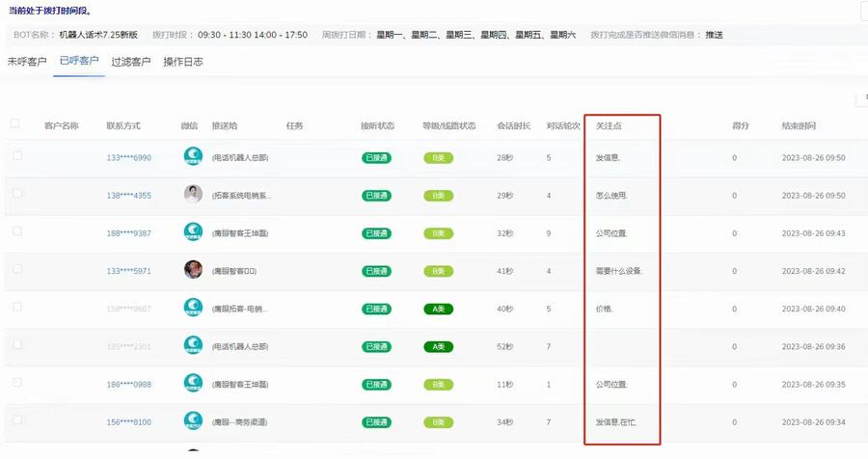This screenshot has width=868, height=459.
Task: Click 已接通 status badge for 186****0988
Action: [376, 384]
